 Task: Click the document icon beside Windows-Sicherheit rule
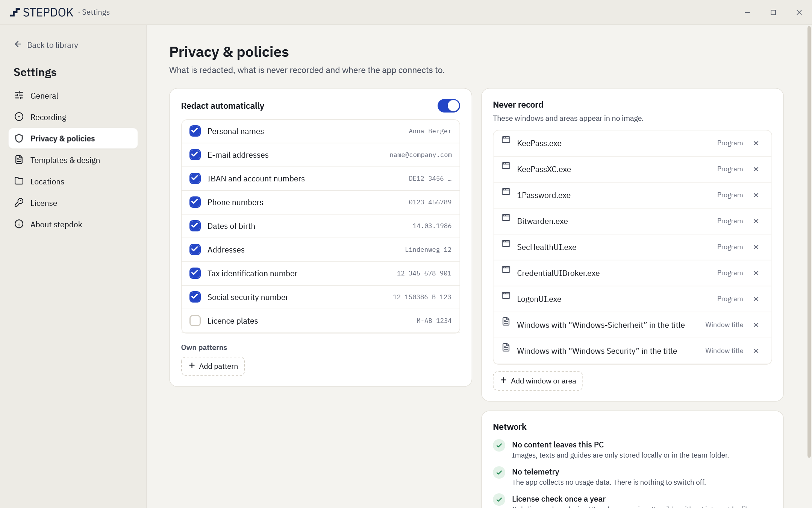506,321
